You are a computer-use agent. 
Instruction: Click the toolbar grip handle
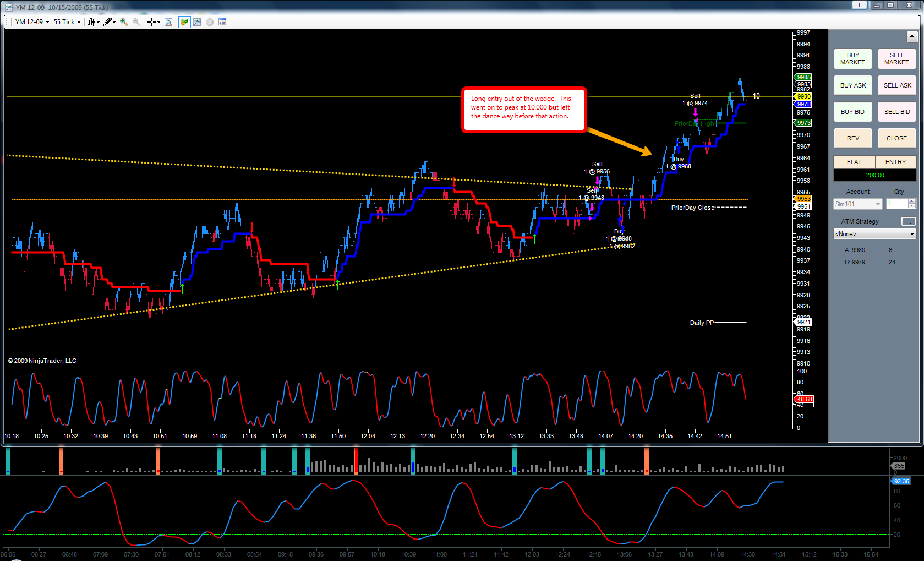[7, 22]
